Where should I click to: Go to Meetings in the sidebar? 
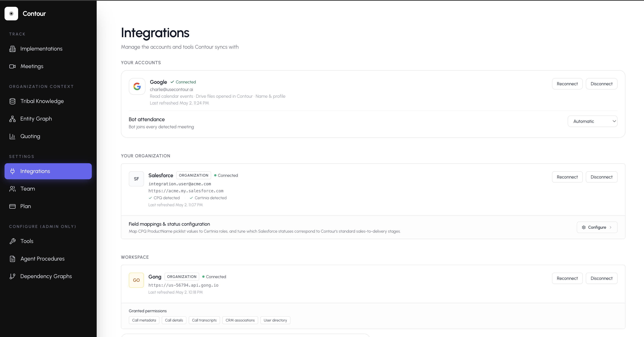pos(48,66)
